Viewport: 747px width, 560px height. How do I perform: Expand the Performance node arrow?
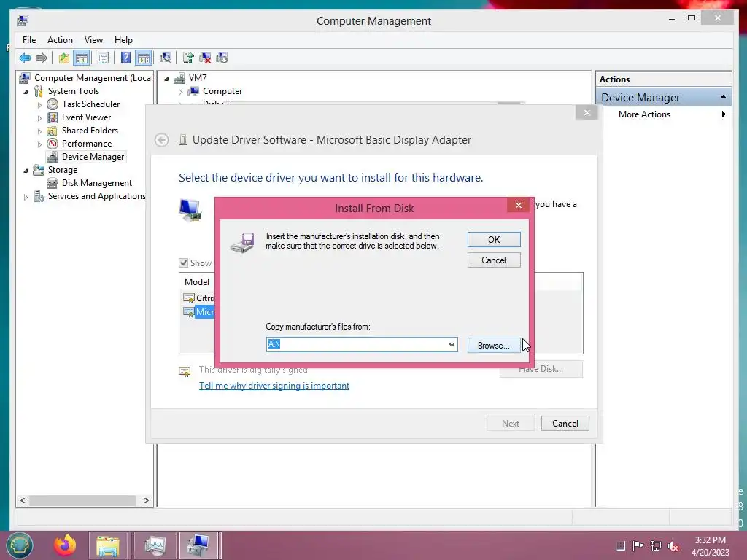tap(39, 144)
